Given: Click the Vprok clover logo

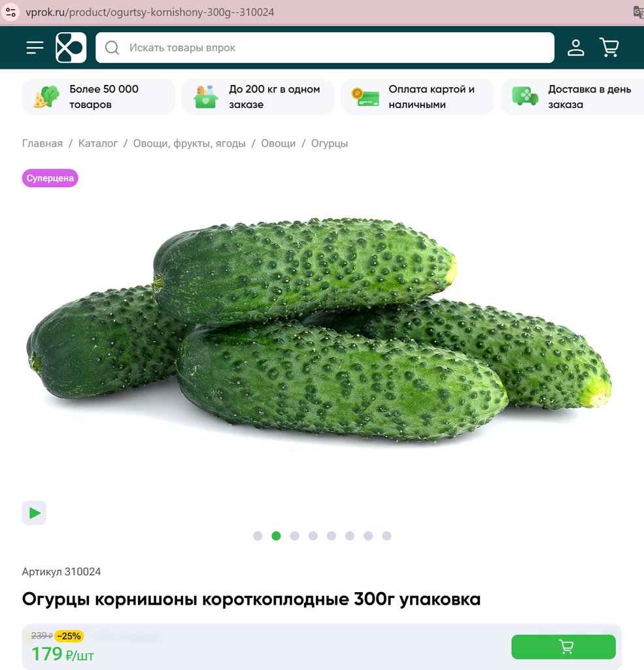Looking at the screenshot, I should pyautogui.click(x=71, y=47).
